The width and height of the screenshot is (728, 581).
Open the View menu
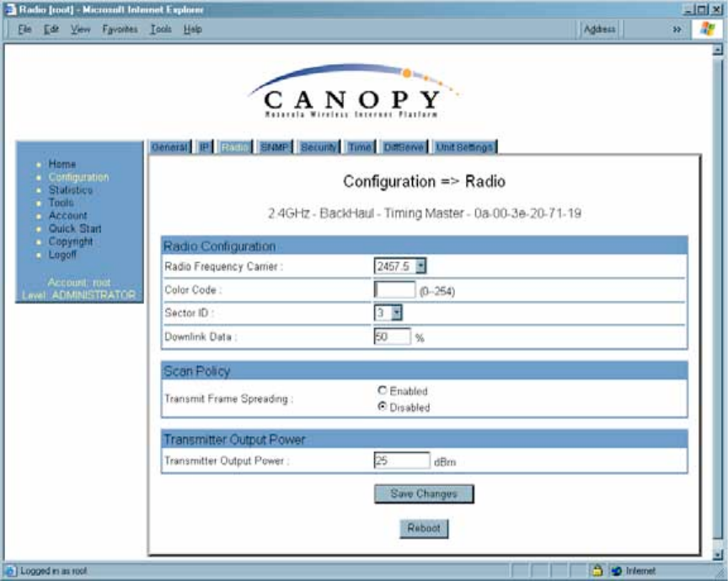(80, 30)
